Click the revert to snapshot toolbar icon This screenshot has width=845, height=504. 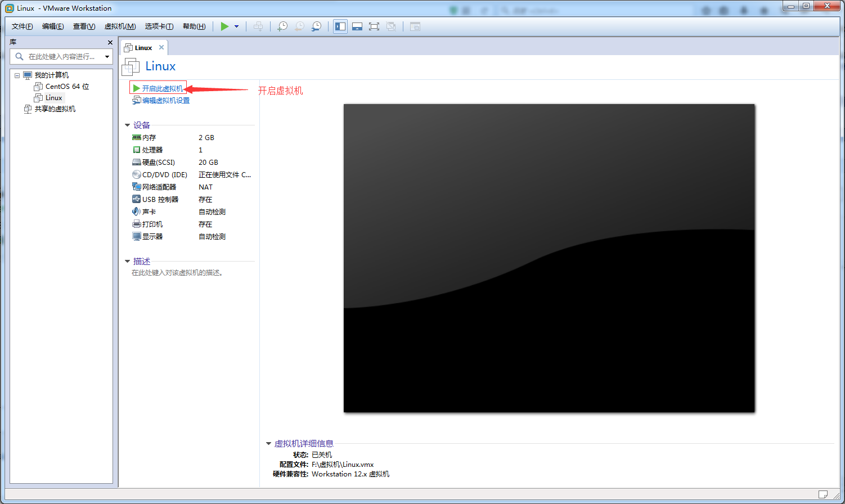tap(300, 26)
